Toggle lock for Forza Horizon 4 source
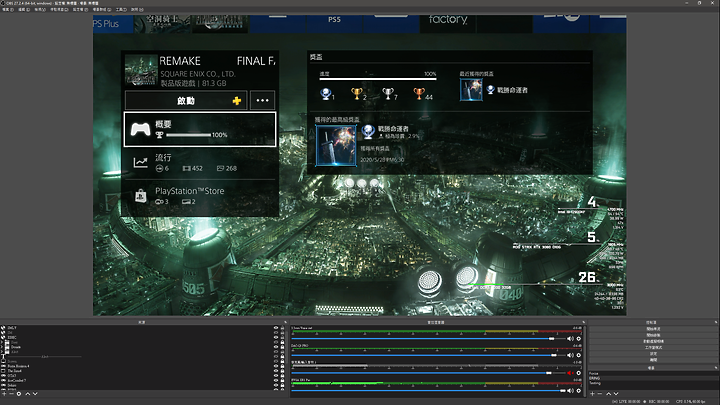This screenshot has height=405, width=720. click(x=282, y=366)
